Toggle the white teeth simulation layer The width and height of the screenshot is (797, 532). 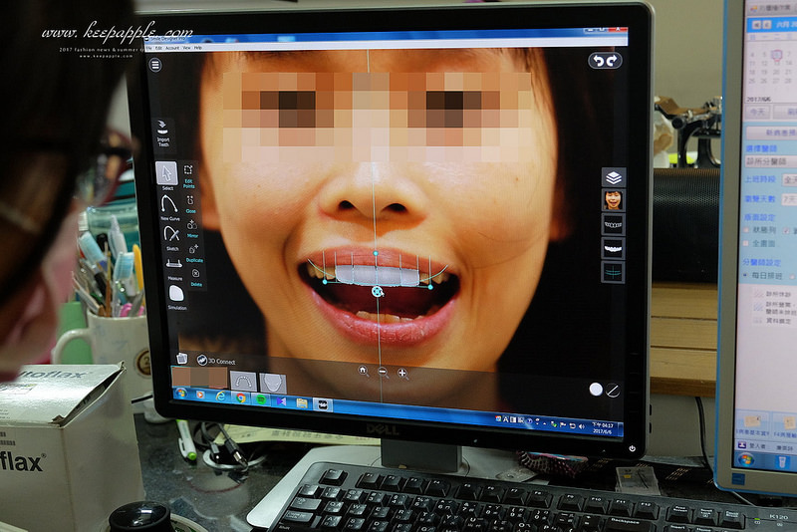point(613,248)
